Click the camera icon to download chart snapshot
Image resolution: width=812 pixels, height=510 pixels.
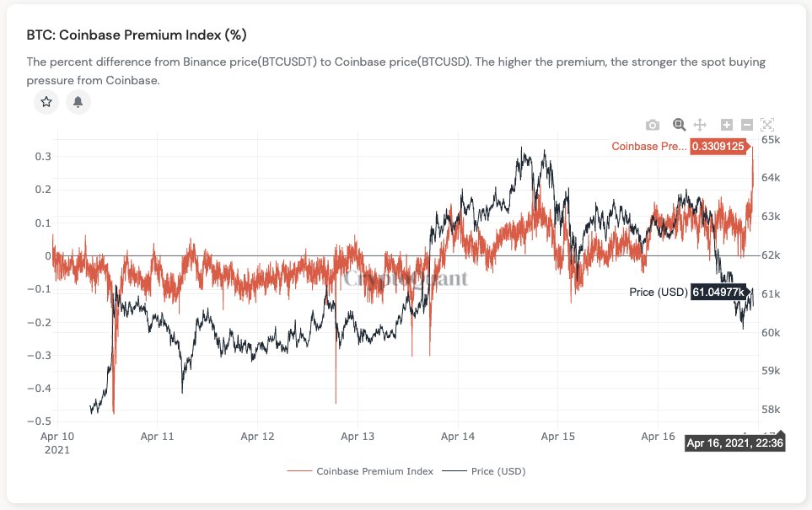tap(653, 124)
